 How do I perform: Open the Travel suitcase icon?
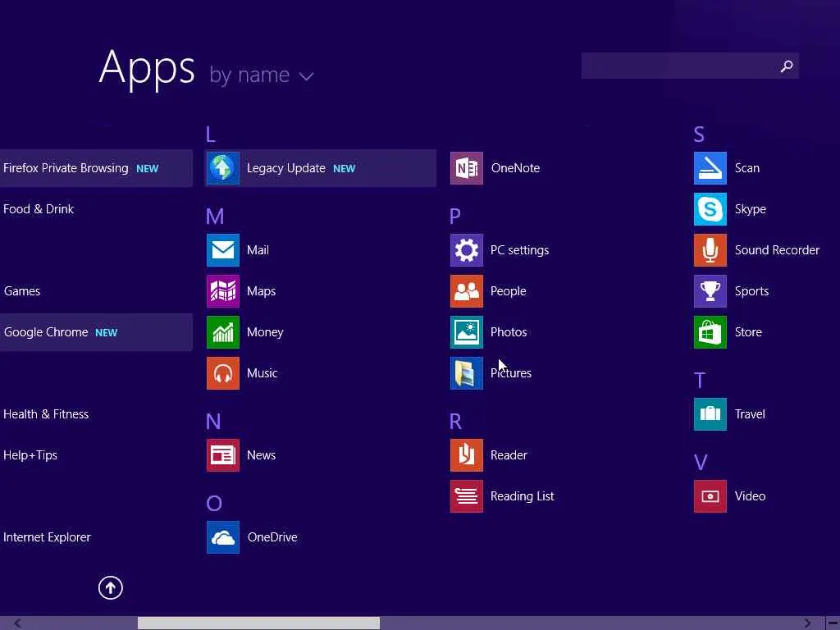710,414
